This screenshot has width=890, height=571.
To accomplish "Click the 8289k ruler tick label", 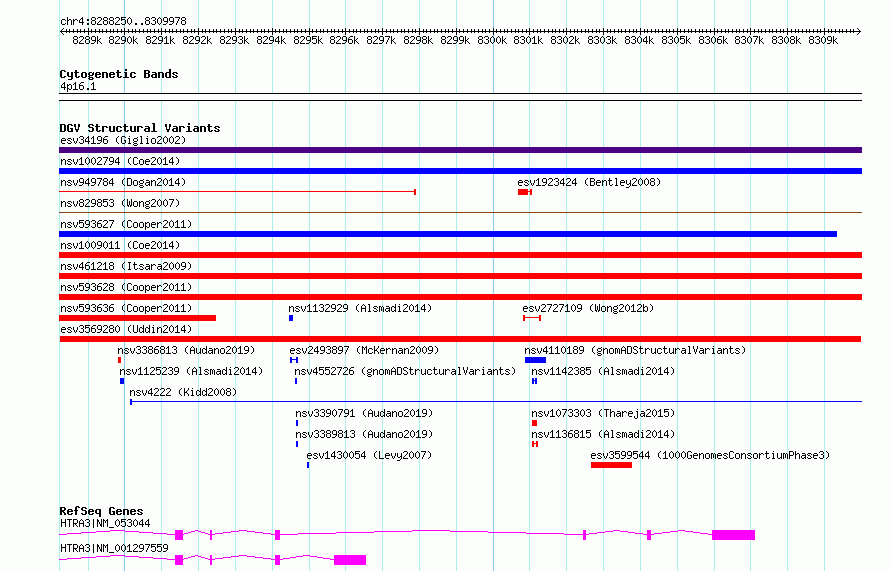I will pyautogui.click(x=87, y=40).
